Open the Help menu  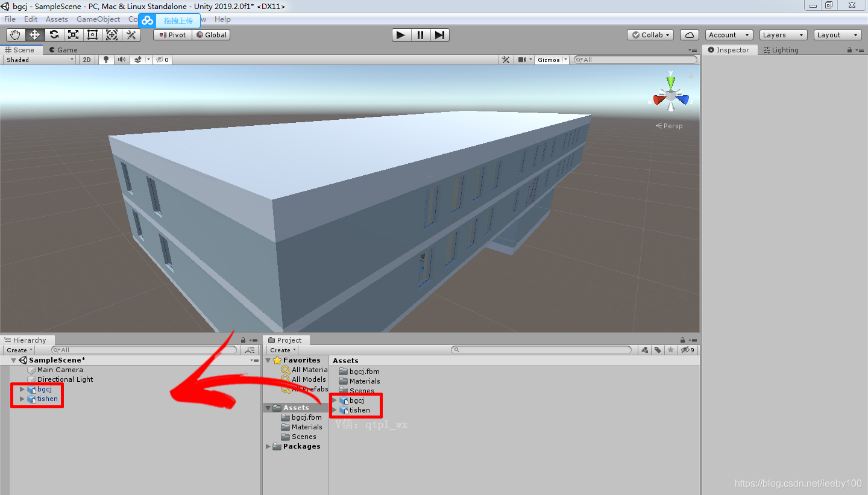click(222, 19)
